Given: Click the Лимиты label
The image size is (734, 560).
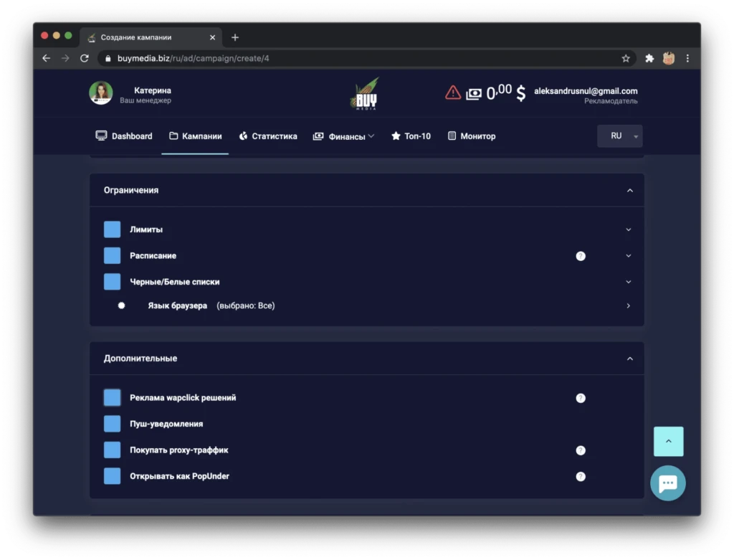Looking at the screenshot, I should (x=146, y=229).
